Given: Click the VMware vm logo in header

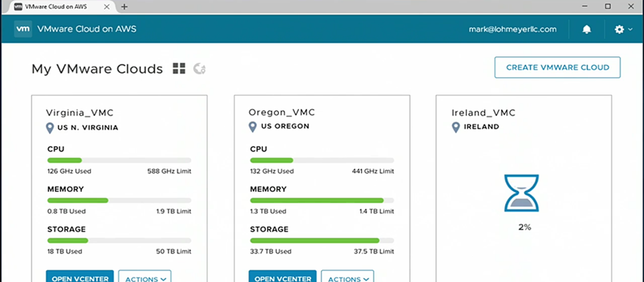Looking at the screenshot, I should click(x=23, y=29).
